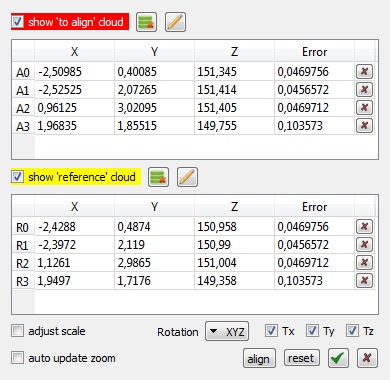
Task: Select the R1 Z value 150,99
Action: (x=234, y=244)
